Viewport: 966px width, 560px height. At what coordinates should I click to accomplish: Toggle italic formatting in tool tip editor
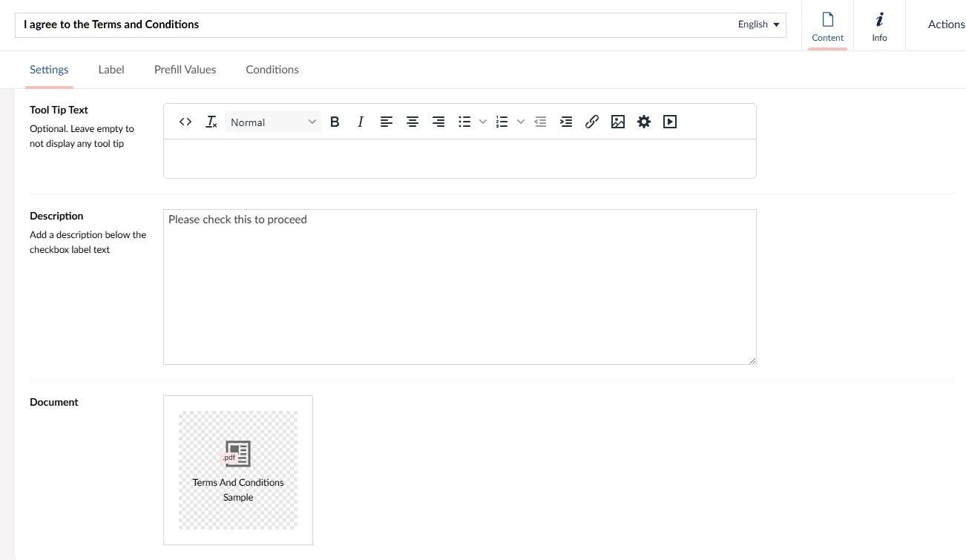tap(361, 122)
